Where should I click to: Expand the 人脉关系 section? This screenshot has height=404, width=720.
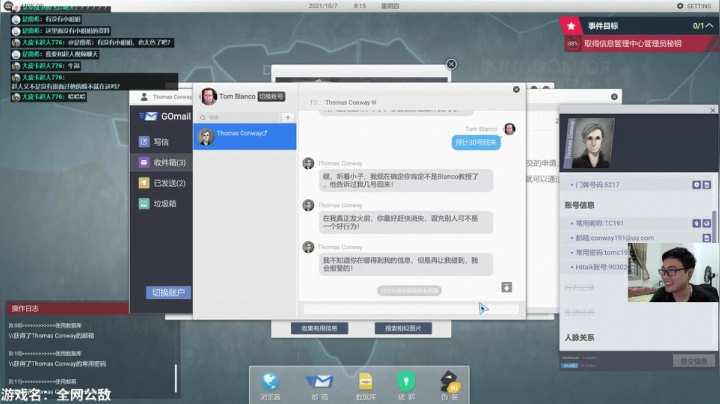pyautogui.click(x=579, y=337)
